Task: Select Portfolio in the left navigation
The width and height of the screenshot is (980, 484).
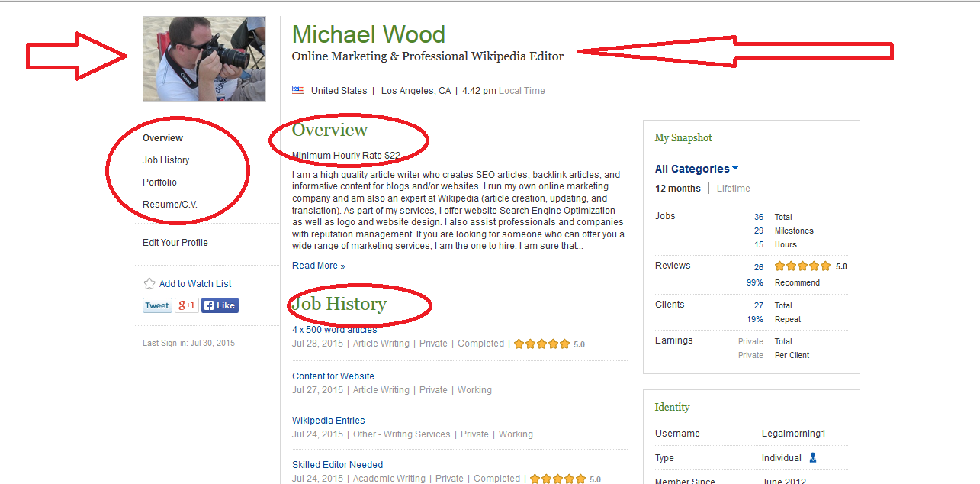Action: tap(159, 182)
